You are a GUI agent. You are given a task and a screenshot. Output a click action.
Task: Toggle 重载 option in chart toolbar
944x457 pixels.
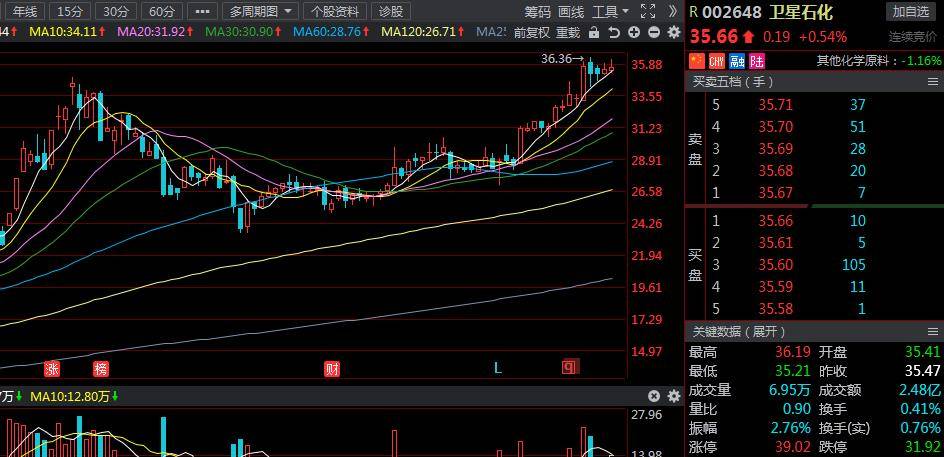[x=568, y=32]
